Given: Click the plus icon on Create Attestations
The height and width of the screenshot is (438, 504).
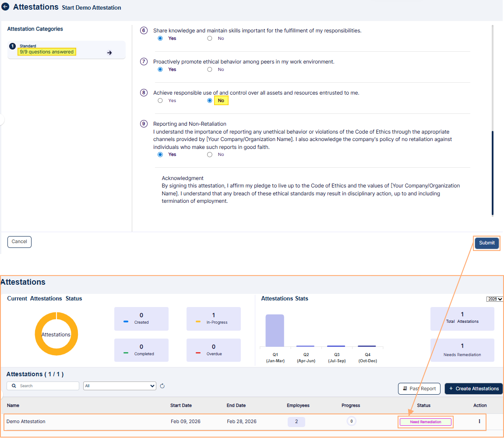Looking at the screenshot, I should point(451,389).
